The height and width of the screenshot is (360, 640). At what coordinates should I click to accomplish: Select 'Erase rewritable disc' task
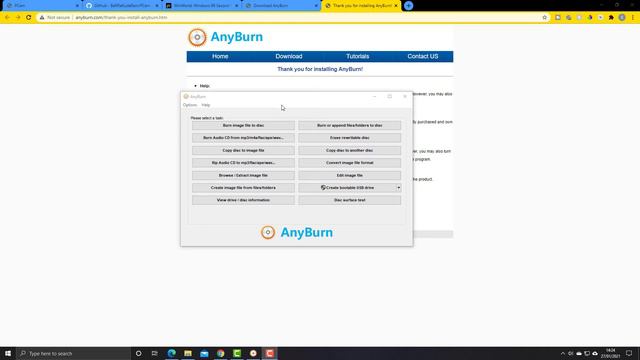click(349, 138)
